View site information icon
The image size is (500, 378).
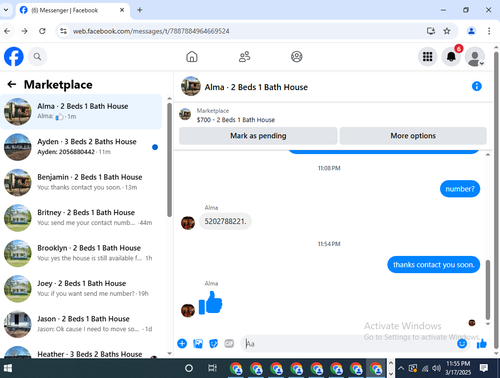(63, 31)
